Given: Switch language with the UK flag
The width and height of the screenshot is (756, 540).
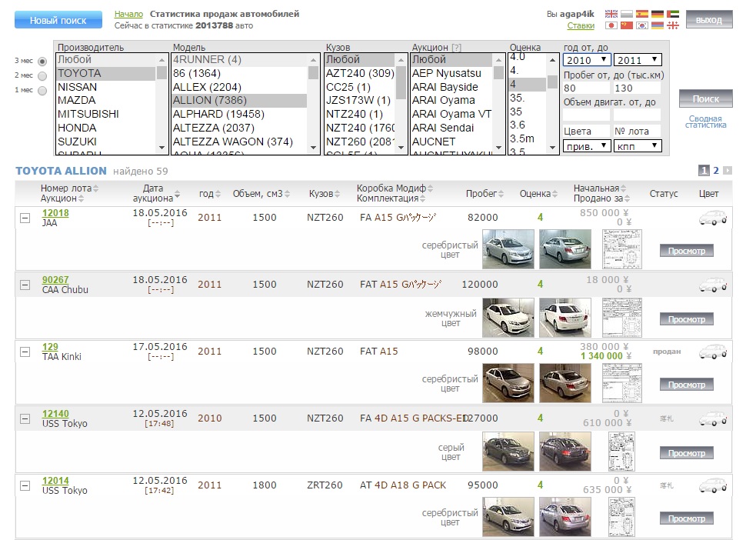Looking at the screenshot, I should coord(611,14).
